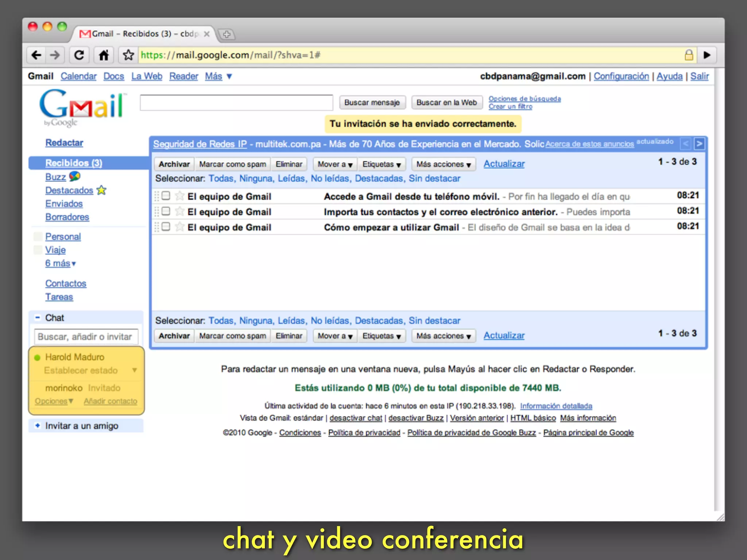The height and width of the screenshot is (560, 747).
Task: Click 'Buscar en la Web' button
Action: click(x=446, y=102)
